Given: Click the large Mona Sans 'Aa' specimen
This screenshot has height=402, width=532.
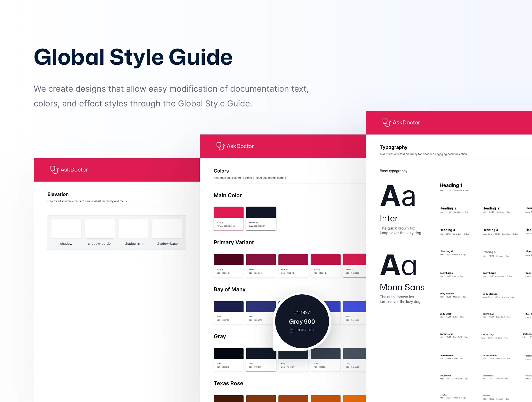Looking at the screenshot, I should 398,265.
